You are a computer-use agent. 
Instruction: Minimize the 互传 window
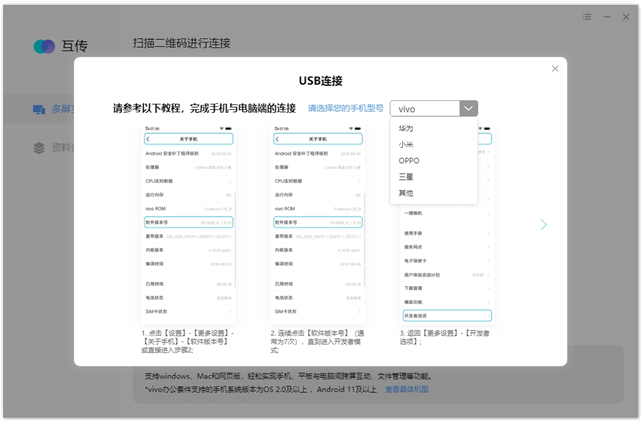tap(605, 16)
